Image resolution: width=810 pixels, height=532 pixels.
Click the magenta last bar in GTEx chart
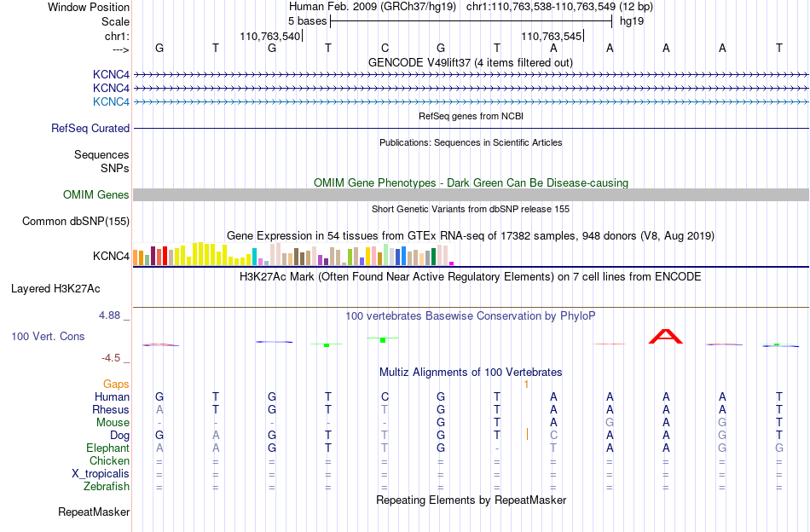[x=452, y=263]
